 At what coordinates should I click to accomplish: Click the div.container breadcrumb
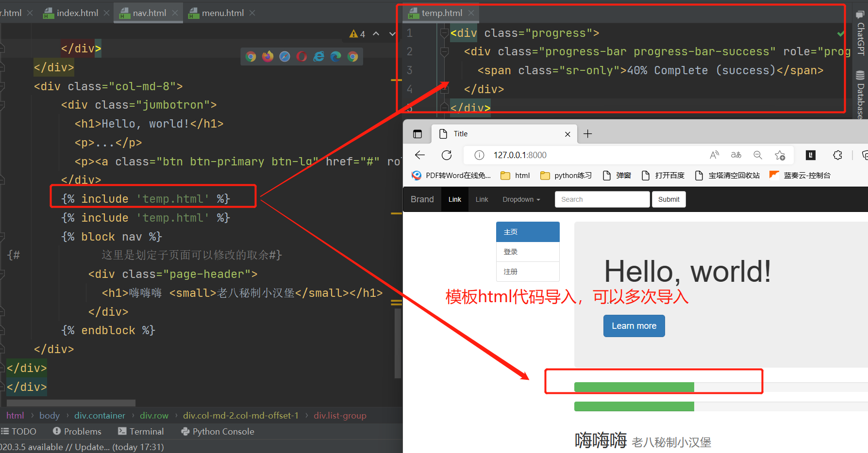(100, 416)
